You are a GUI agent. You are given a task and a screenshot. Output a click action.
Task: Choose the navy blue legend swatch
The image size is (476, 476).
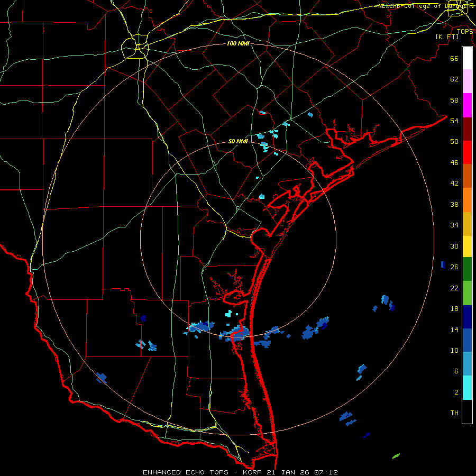point(467,317)
